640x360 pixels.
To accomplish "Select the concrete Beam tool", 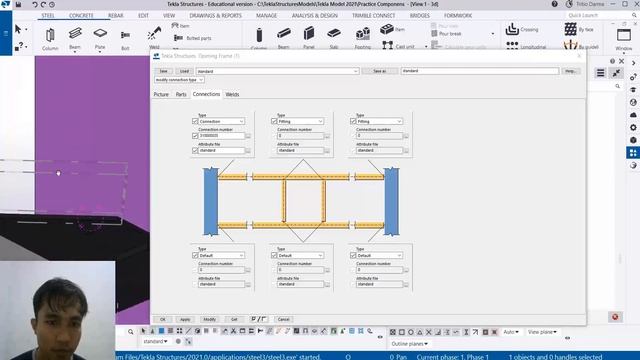I will [284, 38].
